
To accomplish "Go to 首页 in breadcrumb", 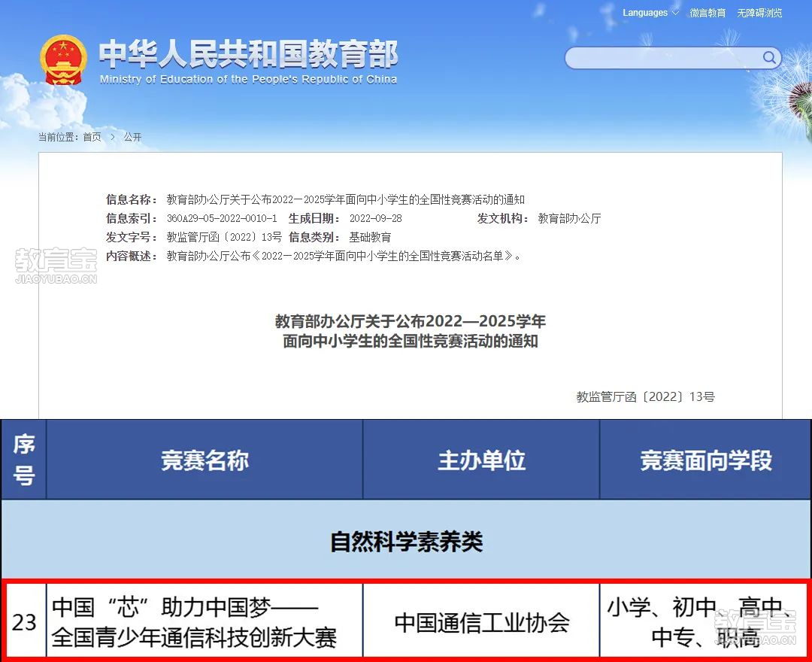I will 92,137.
